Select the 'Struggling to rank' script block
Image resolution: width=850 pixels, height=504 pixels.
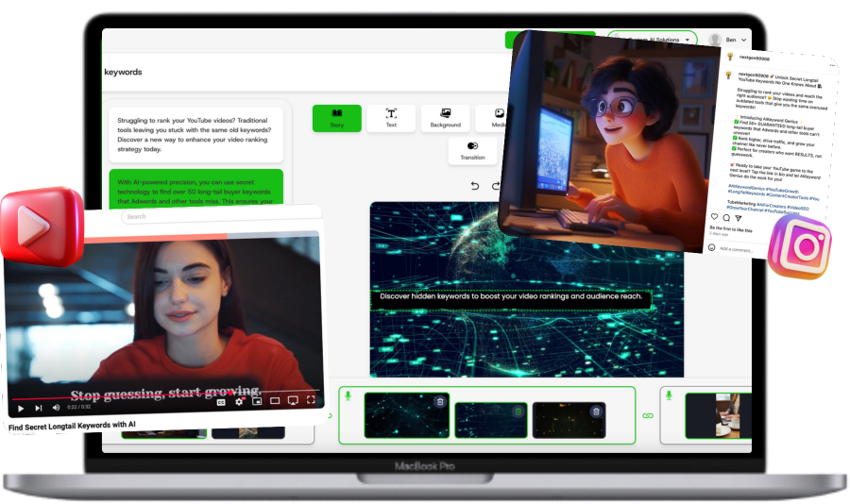pyautogui.click(x=195, y=135)
